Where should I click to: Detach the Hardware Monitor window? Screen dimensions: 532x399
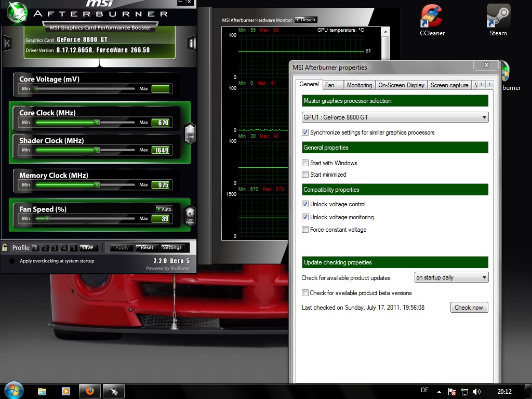(x=305, y=20)
